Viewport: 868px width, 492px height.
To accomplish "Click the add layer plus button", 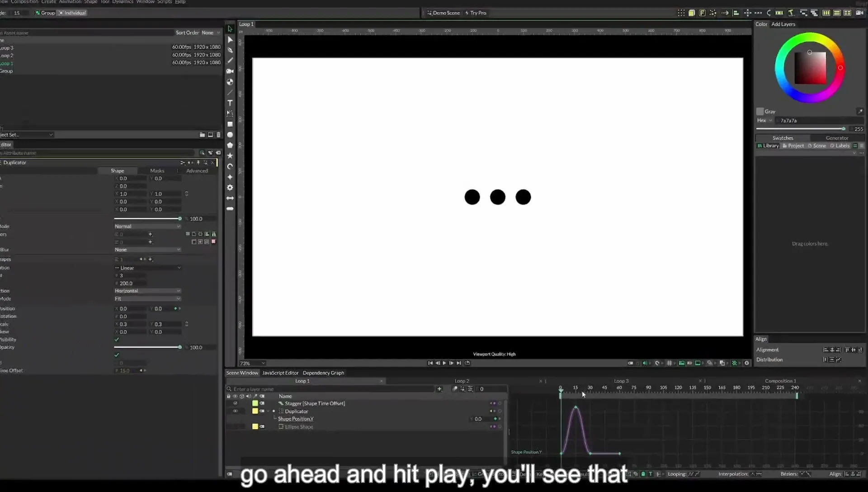I will click(x=439, y=389).
